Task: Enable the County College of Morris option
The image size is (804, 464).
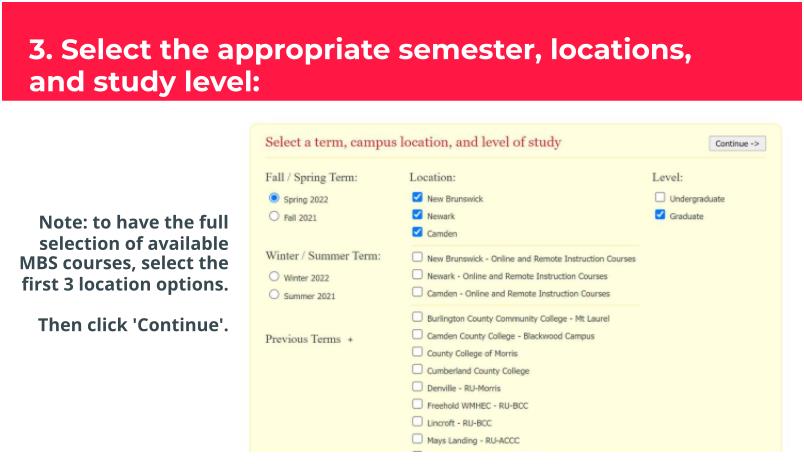Action: (417, 353)
